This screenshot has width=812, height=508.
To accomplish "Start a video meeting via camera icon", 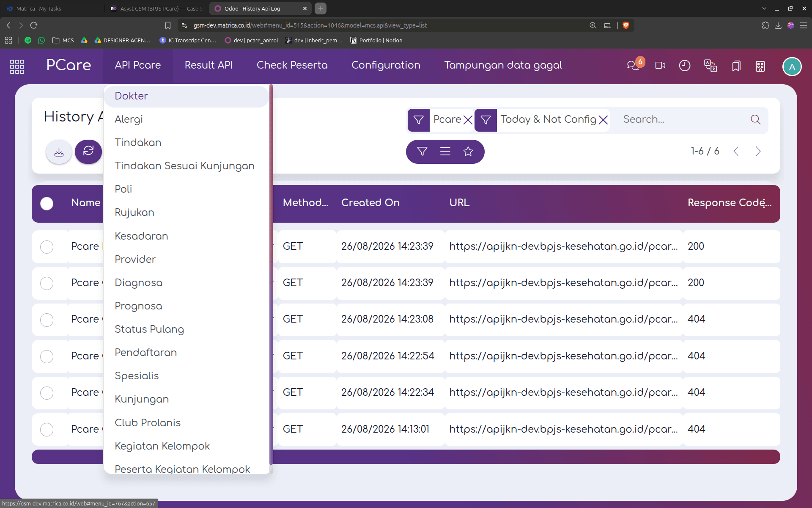I will 660,66.
